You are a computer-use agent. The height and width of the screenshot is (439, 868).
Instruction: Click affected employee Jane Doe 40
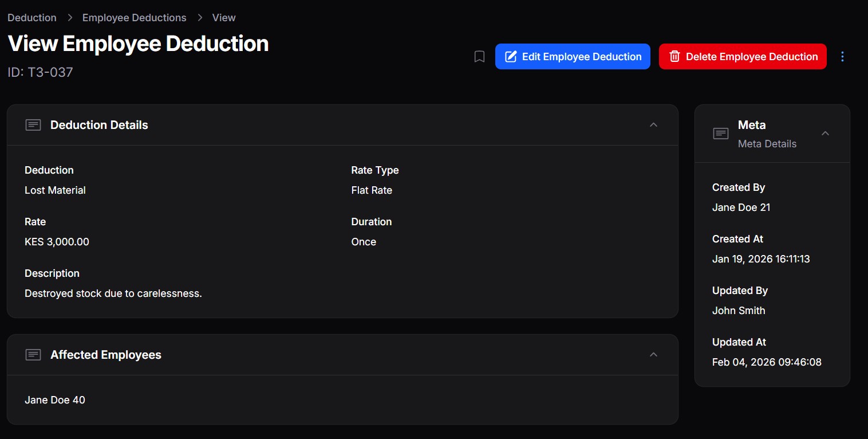(x=55, y=400)
